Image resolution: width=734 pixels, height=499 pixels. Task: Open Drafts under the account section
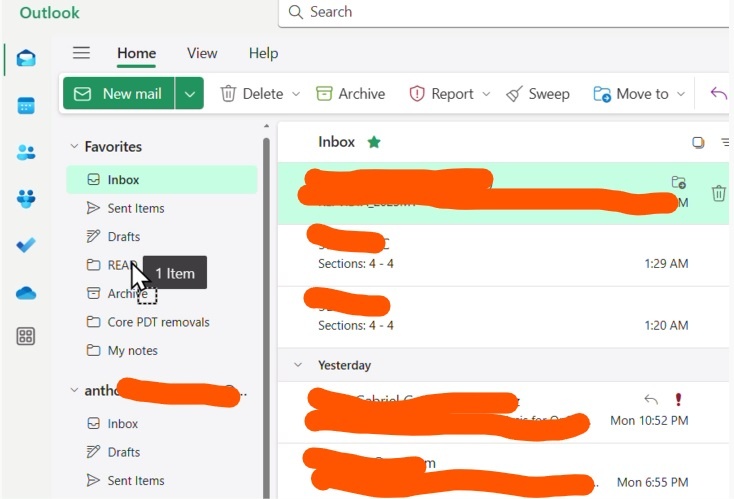click(162, 452)
